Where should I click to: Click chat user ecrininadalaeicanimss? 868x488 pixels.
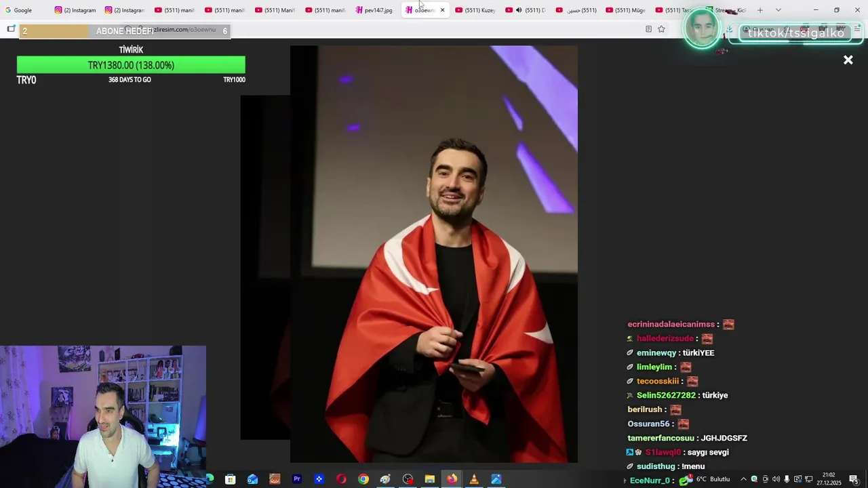(671, 325)
